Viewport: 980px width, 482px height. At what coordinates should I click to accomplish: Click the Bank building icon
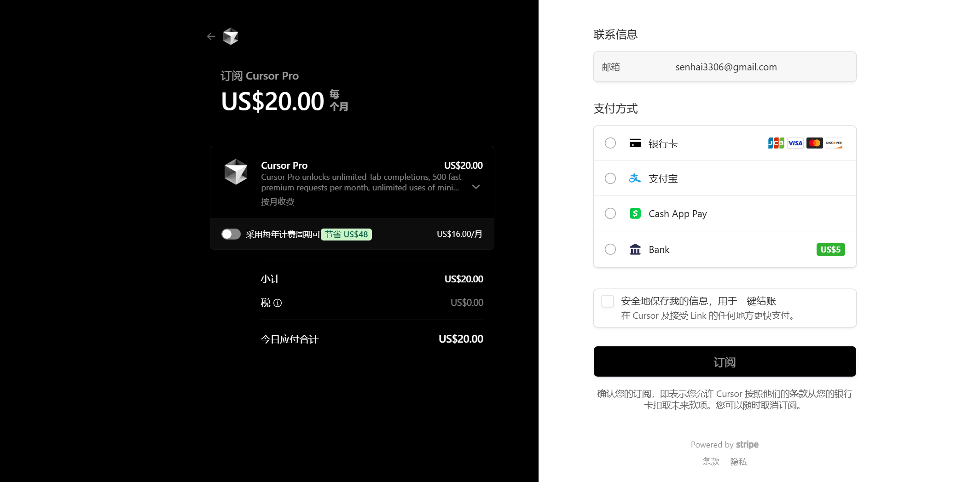pyautogui.click(x=635, y=249)
